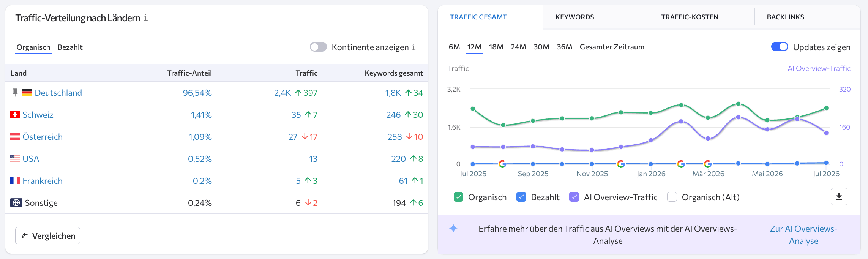Select Gesamter Zeitraum time range
The height and width of the screenshot is (259, 868).
tap(612, 47)
